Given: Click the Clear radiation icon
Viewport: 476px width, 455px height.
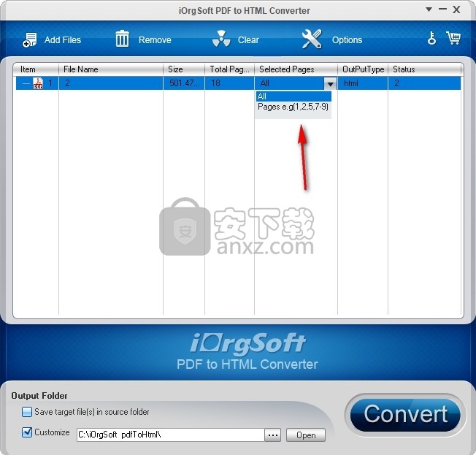Looking at the screenshot, I should [x=221, y=39].
